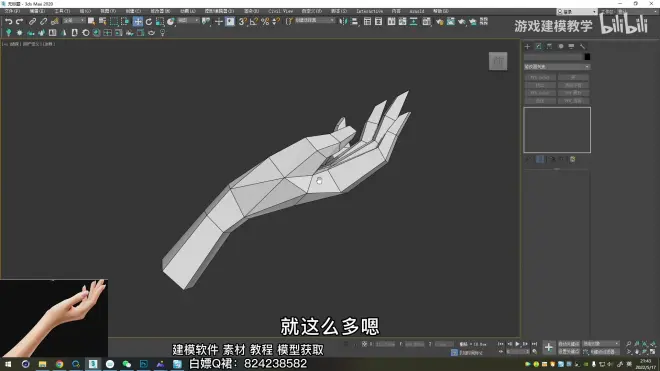Viewport: 660px width, 371px height.
Task: Click the Redo arrow in main toolbar
Action: pyautogui.click(x=19, y=21)
